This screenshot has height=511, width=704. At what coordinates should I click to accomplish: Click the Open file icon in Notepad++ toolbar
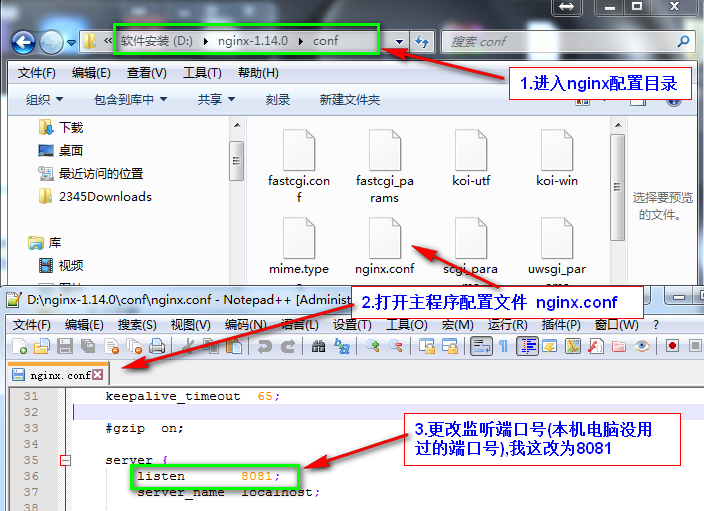tap(42, 346)
